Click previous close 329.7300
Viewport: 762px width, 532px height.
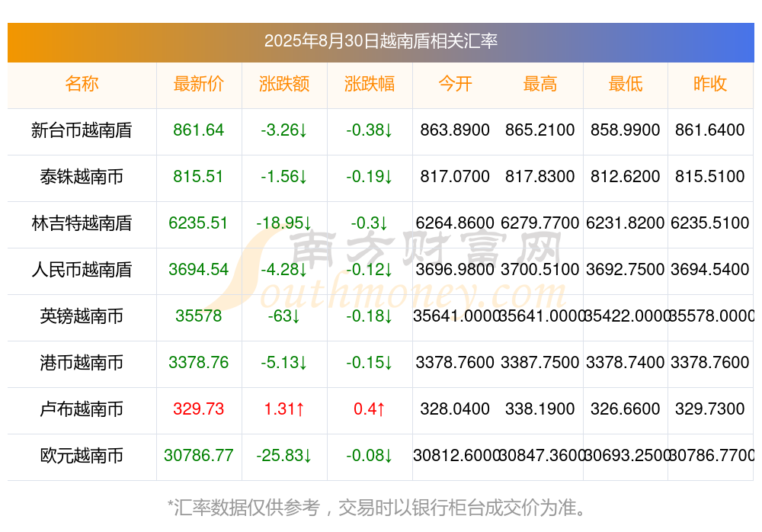click(x=710, y=409)
